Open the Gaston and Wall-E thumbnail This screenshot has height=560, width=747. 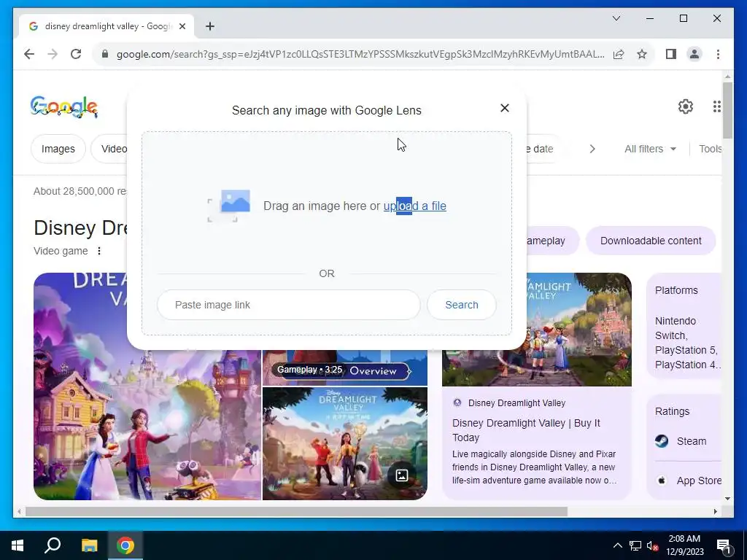pyautogui.click(x=345, y=443)
